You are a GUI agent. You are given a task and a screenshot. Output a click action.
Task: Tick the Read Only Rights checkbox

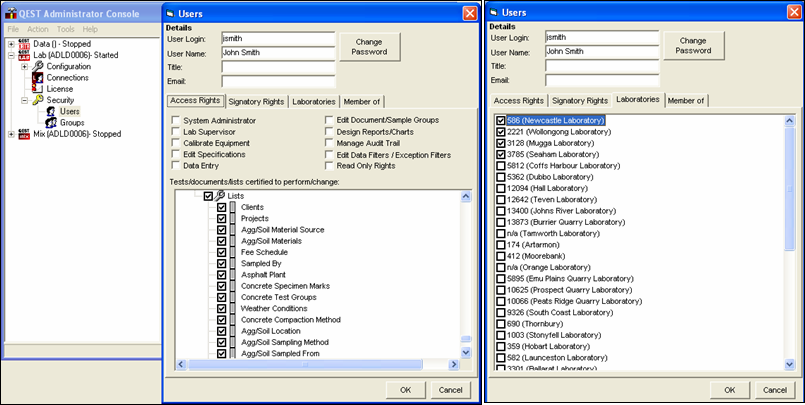coord(329,167)
